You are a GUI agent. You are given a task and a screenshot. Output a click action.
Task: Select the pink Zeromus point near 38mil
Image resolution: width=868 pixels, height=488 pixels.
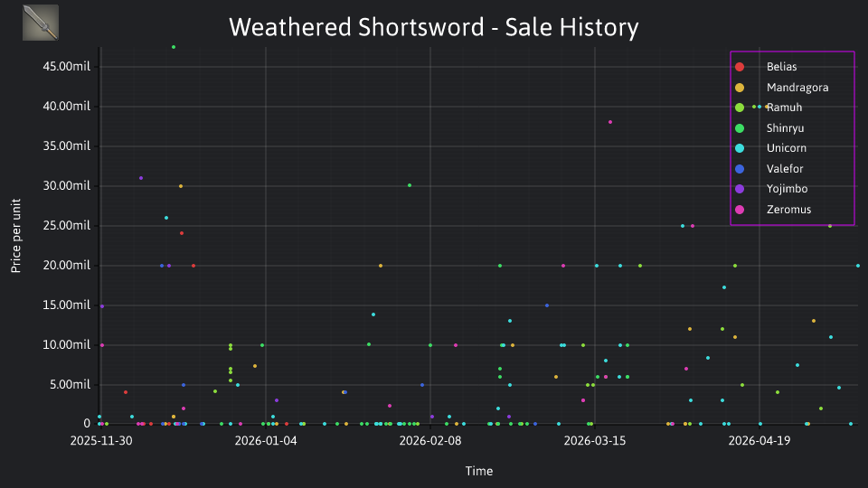610,122
